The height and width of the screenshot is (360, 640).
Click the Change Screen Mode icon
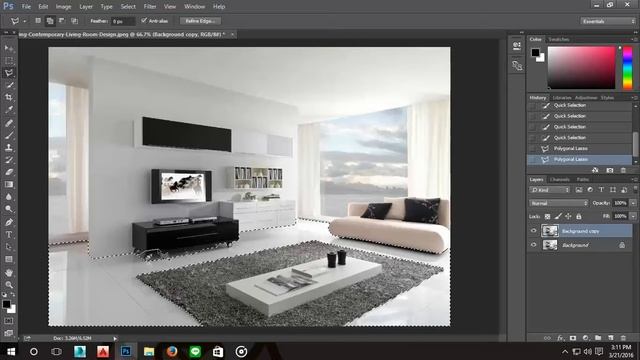9,333
